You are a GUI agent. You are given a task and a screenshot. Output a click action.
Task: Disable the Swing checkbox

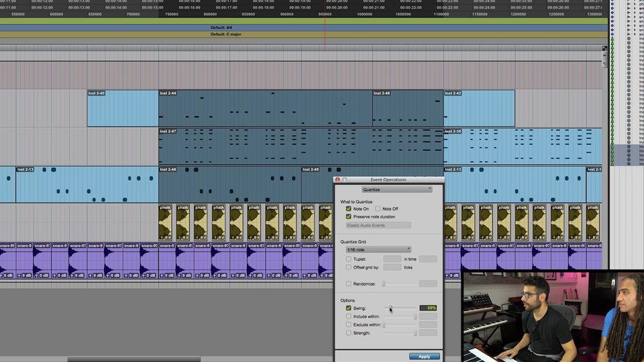click(348, 308)
